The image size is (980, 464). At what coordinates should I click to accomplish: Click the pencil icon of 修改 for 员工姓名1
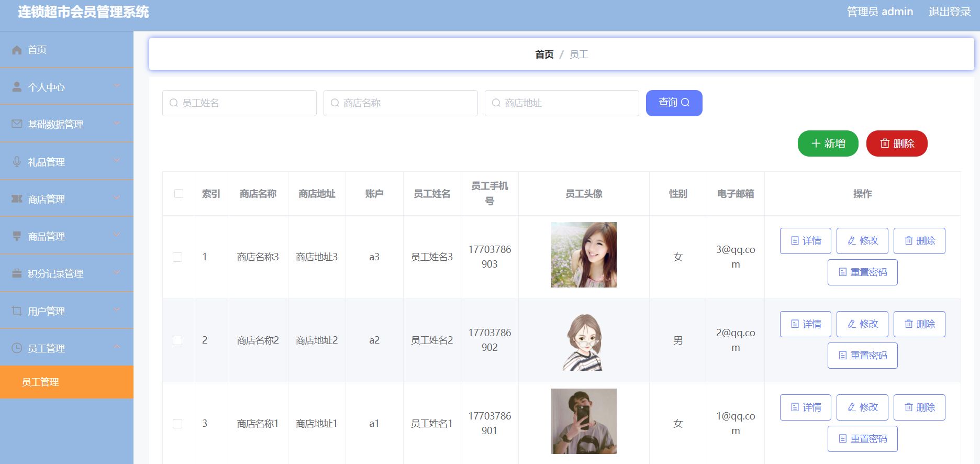[x=852, y=407]
